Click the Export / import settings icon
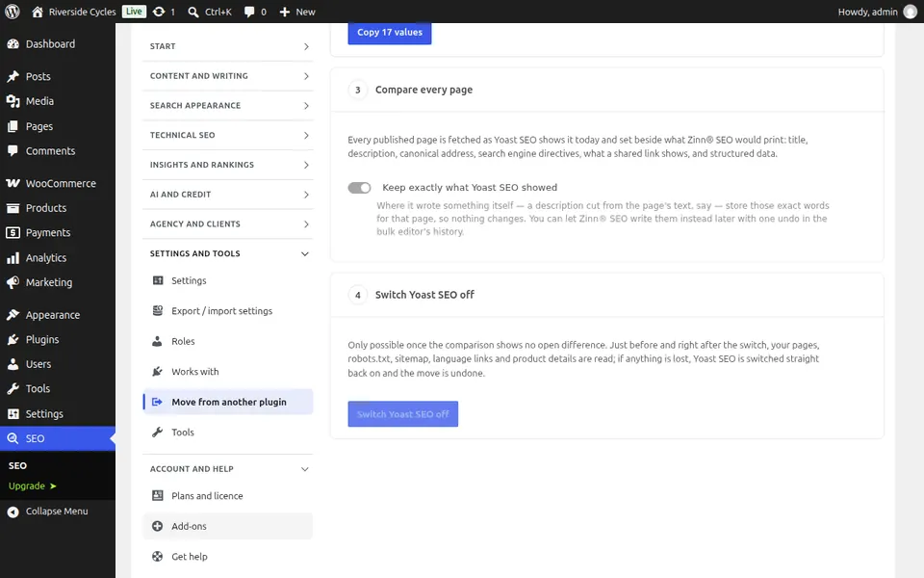This screenshot has width=924, height=578. click(x=157, y=311)
